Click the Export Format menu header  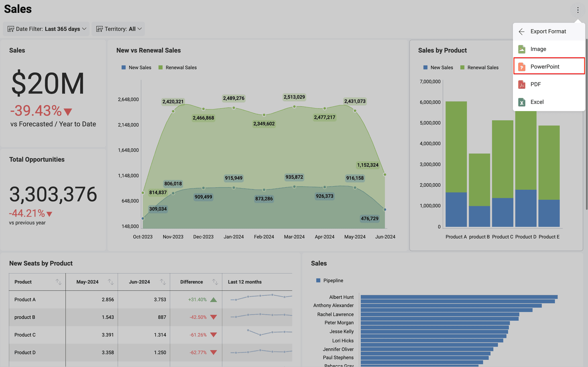click(x=549, y=31)
